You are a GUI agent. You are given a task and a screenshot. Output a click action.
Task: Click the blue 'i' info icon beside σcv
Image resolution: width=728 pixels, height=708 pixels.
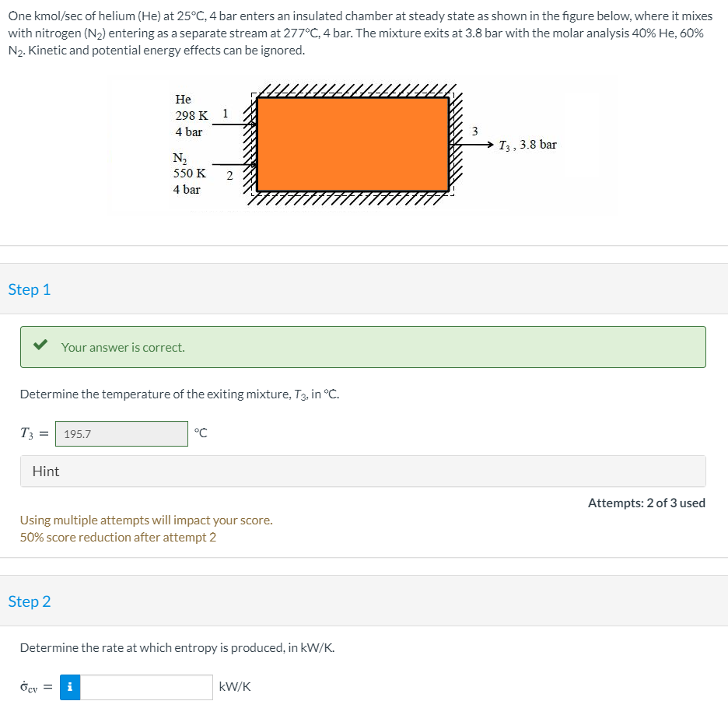click(70, 687)
